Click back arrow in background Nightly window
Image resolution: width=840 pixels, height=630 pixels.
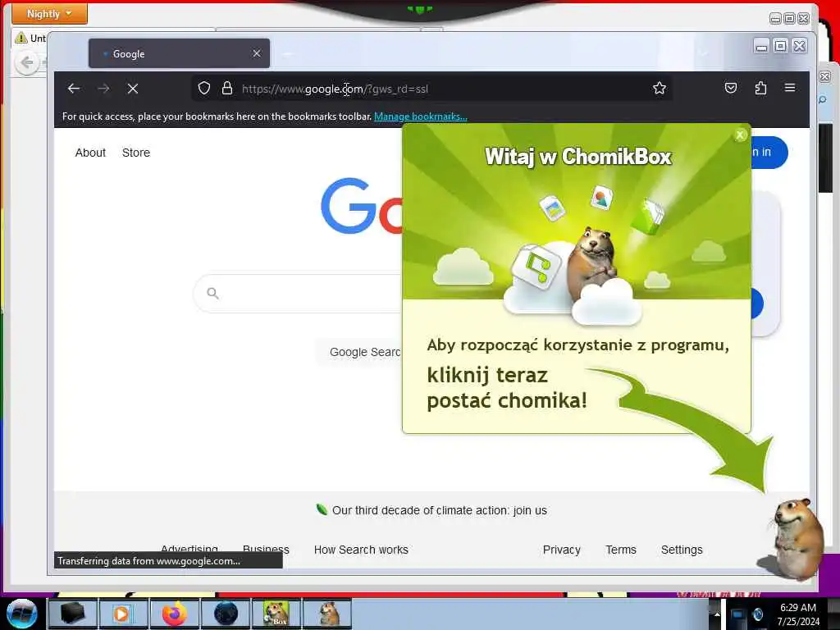pos(26,63)
